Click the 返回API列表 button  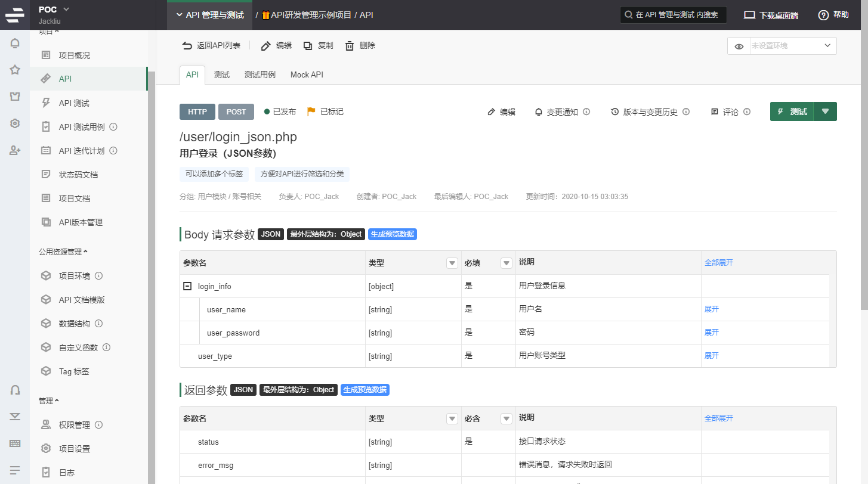click(x=212, y=46)
